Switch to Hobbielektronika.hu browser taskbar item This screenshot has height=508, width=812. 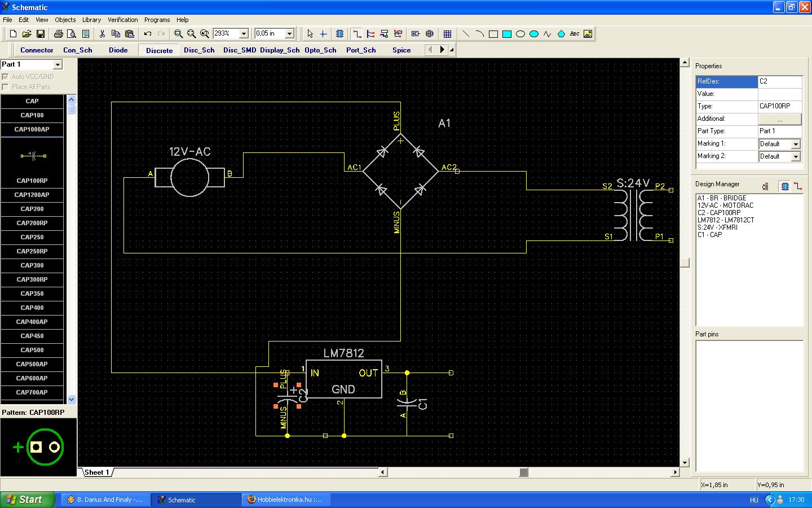click(286, 500)
